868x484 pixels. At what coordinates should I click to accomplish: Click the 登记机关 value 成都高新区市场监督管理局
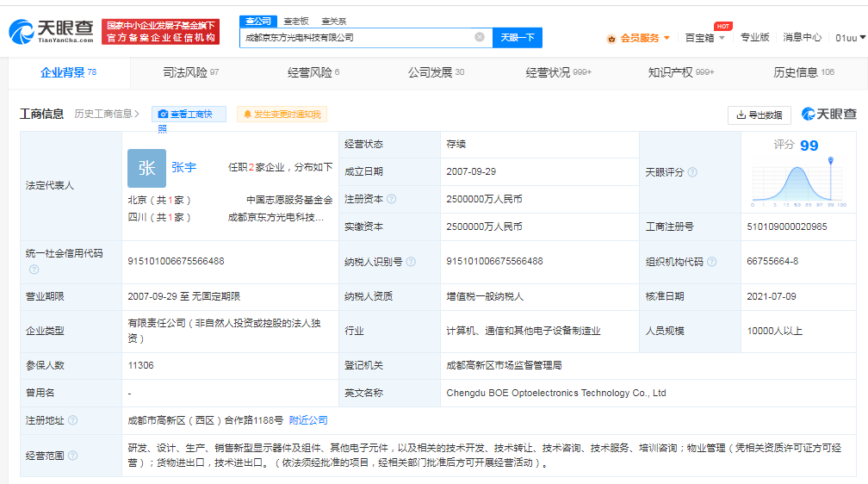click(x=504, y=365)
